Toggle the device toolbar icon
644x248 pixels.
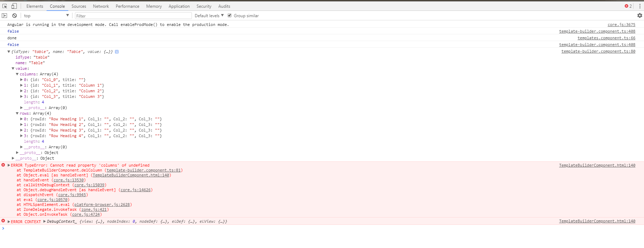[14, 6]
